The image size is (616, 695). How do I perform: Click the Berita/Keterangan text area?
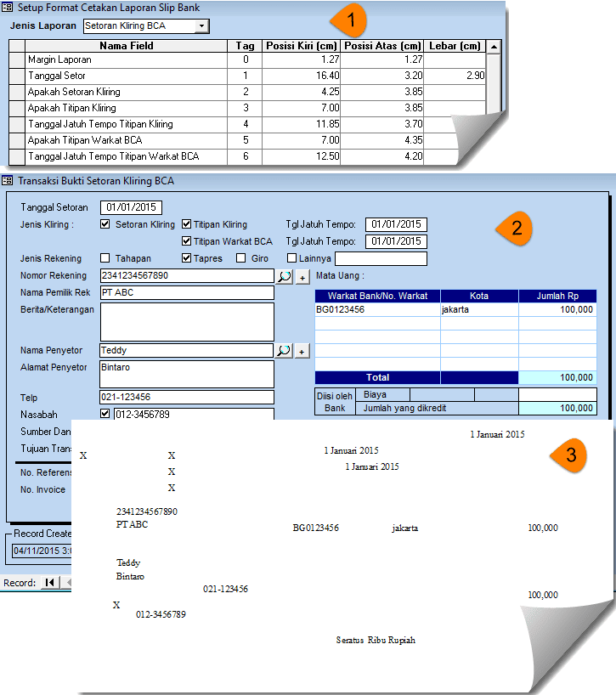tap(187, 322)
